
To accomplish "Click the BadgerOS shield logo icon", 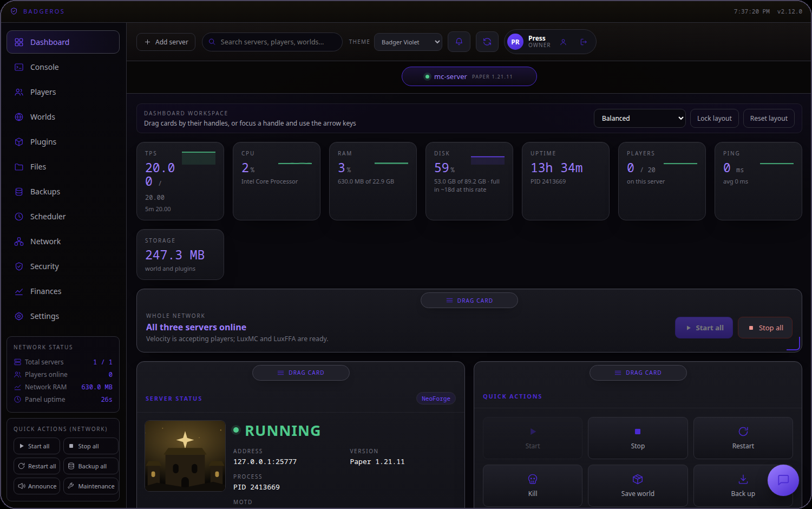I will (14, 11).
